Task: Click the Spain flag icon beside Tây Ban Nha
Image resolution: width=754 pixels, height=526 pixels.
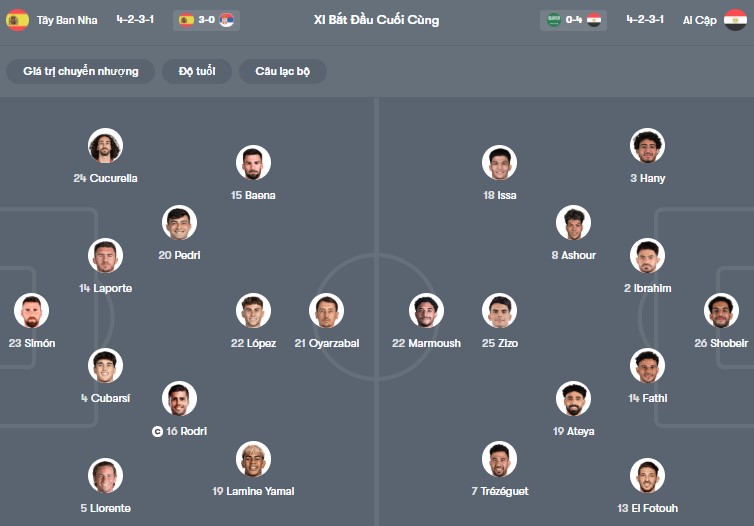Action: pyautogui.click(x=17, y=20)
